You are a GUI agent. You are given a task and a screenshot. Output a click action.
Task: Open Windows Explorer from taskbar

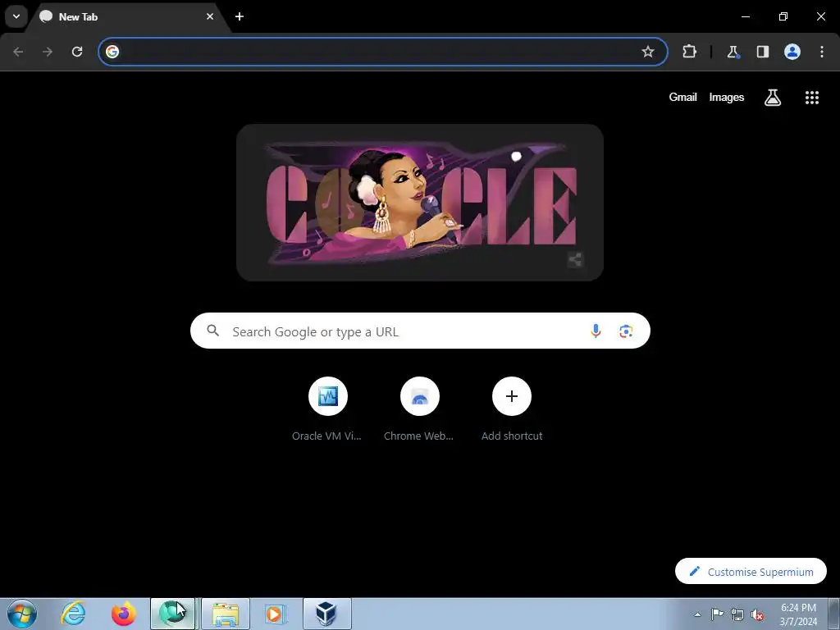pos(226,614)
